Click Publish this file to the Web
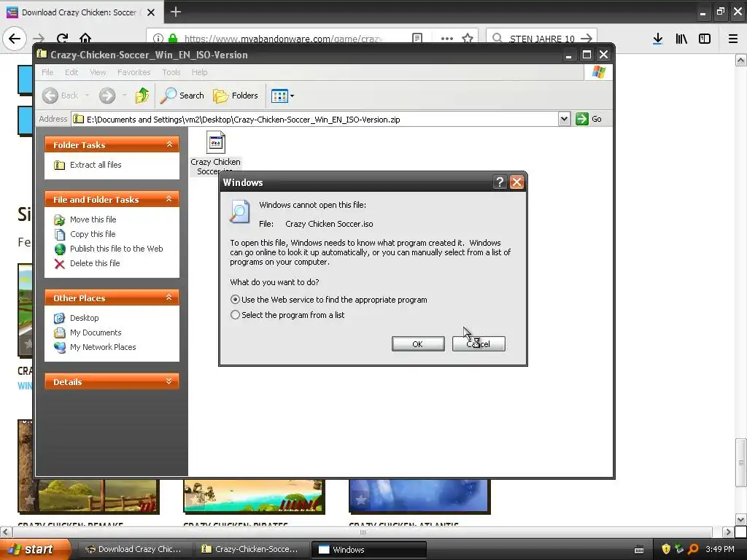 [x=116, y=249]
